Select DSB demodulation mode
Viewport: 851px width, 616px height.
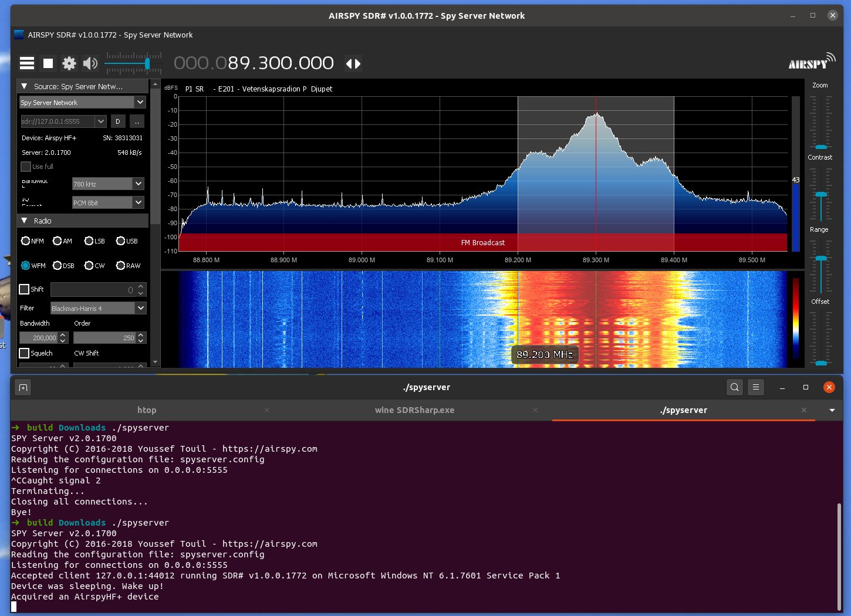(x=57, y=266)
